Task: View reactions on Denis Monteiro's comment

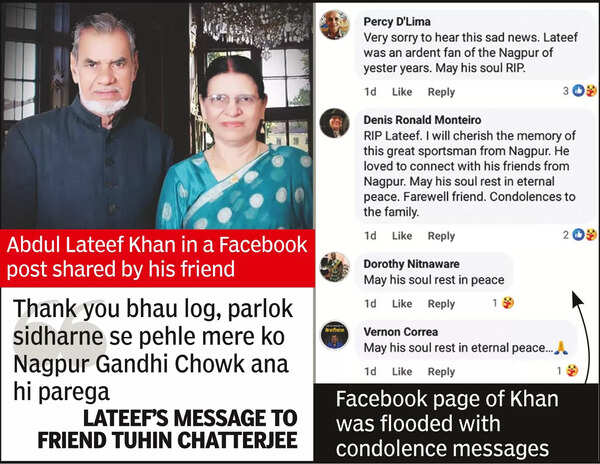Action: 580,234
